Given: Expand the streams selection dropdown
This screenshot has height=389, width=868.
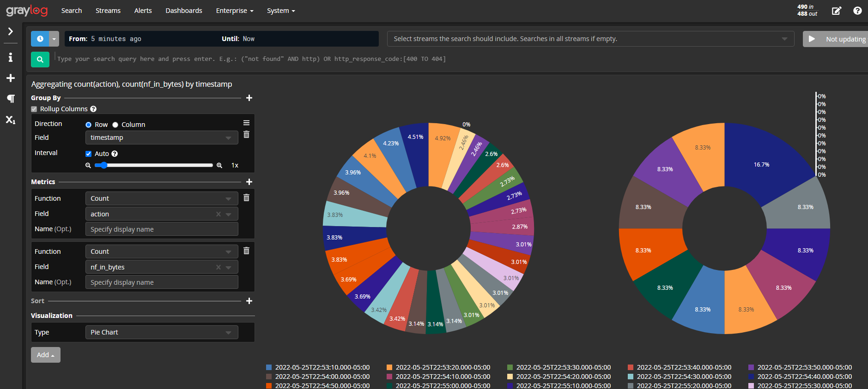Looking at the screenshot, I should click(784, 39).
